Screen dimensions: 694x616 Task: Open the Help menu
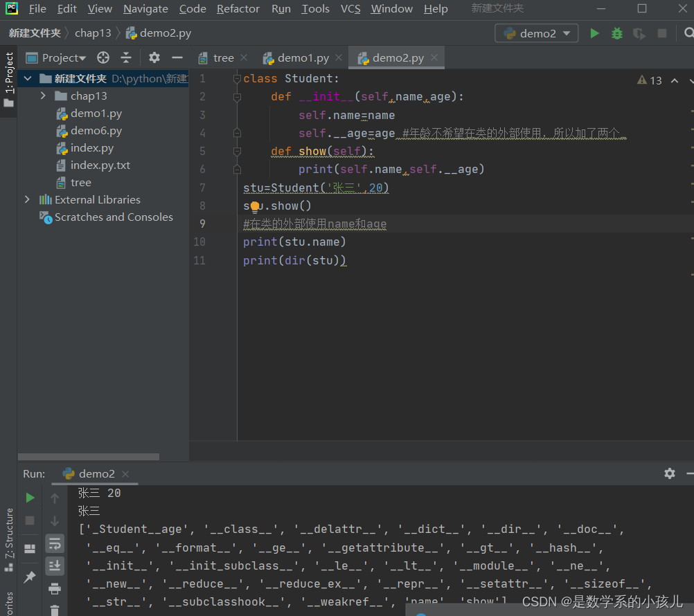436,9
